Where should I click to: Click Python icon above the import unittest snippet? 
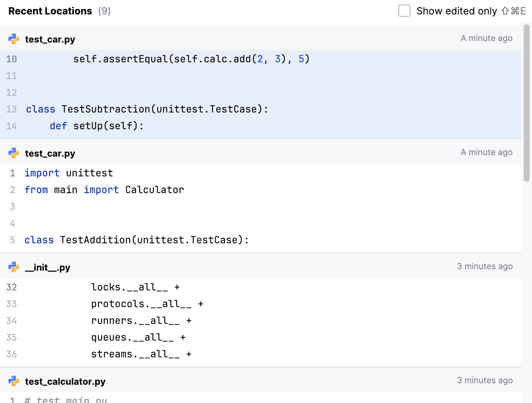point(14,153)
